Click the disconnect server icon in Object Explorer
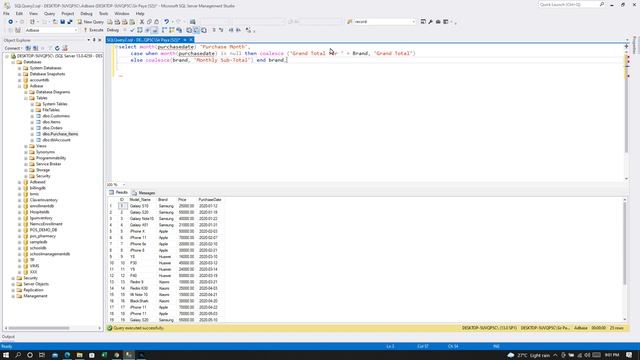 [36, 48]
